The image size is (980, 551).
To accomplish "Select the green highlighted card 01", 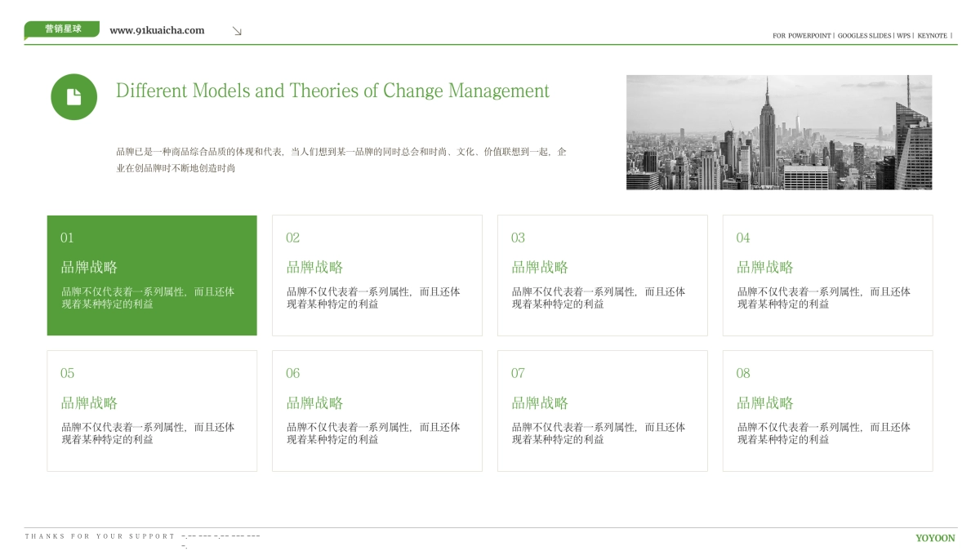I will click(x=152, y=275).
